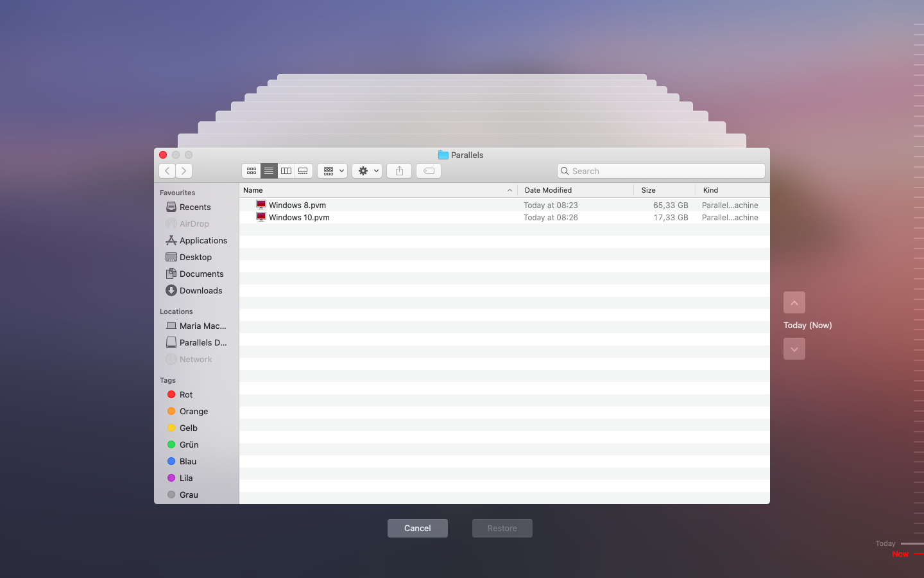Click the Edit Tags toolbar icon

(429, 171)
